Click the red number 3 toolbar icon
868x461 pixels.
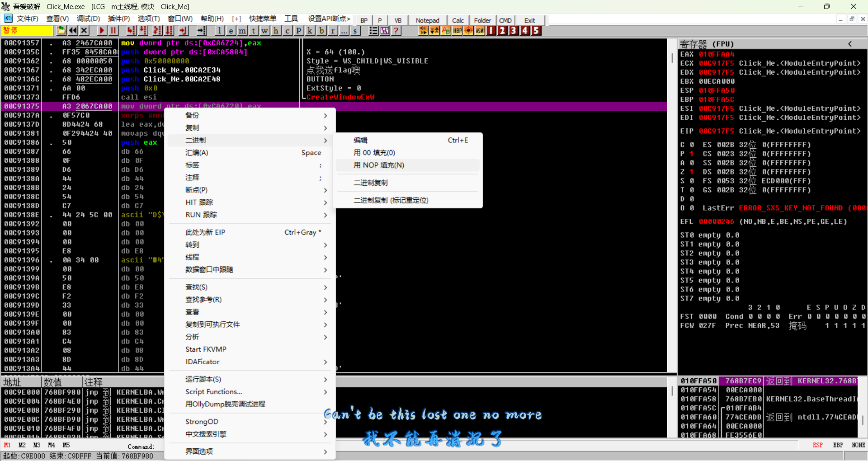click(x=514, y=30)
